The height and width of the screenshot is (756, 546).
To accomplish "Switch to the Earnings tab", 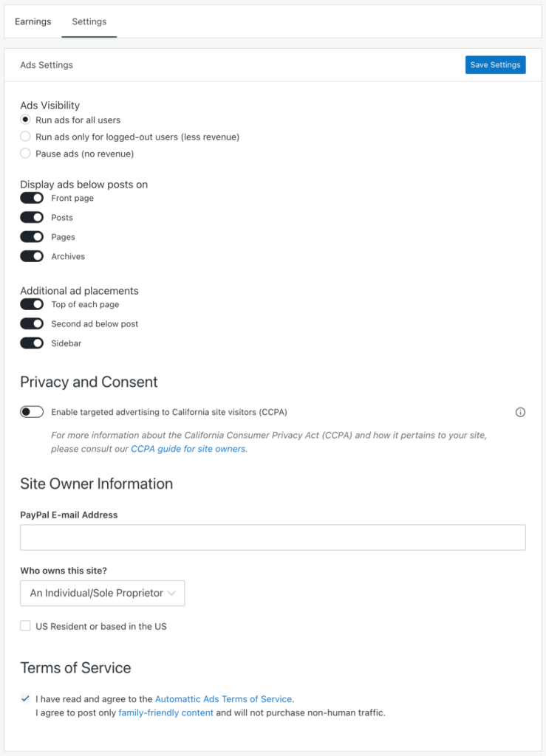I will pos(33,21).
